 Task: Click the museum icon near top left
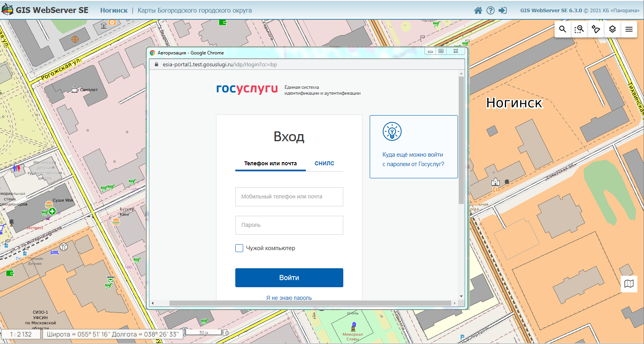(104, 26)
